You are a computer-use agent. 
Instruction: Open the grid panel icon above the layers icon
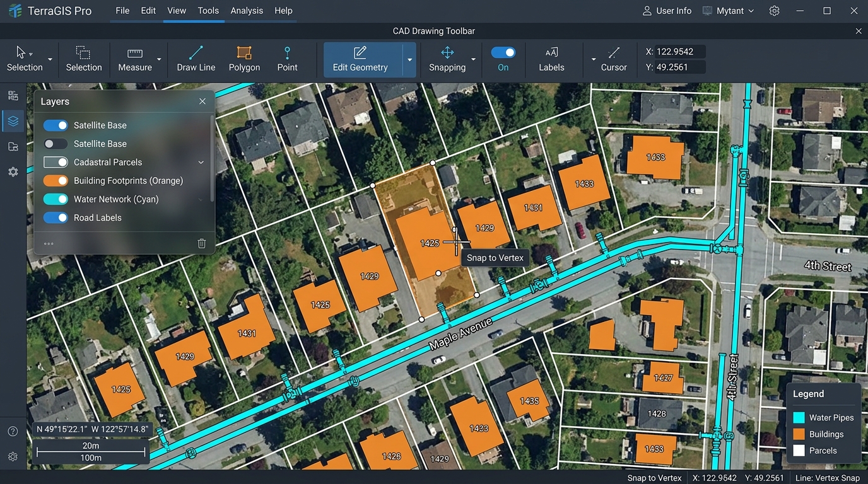(x=13, y=96)
